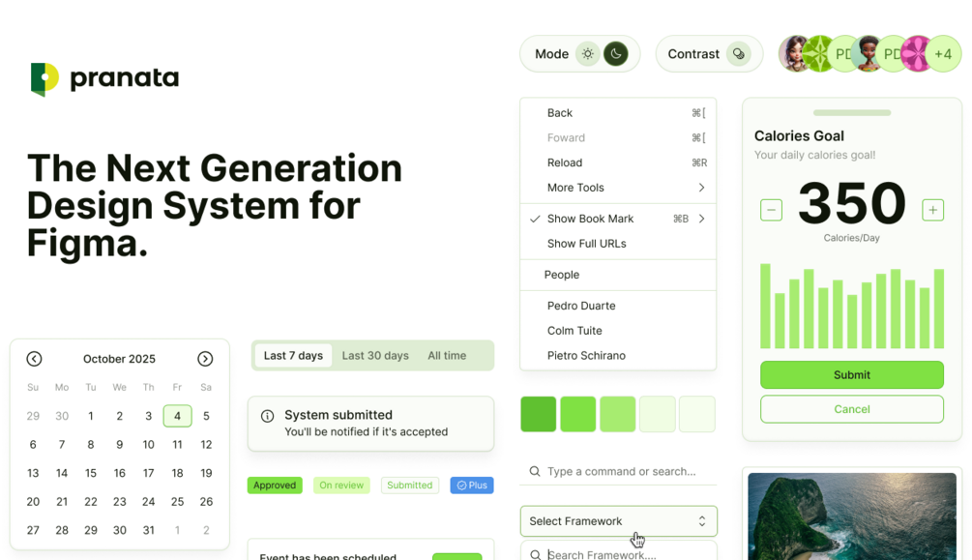Screen dimensions: 972x560
Task: Click the Mode label
Action: click(x=551, y=54)
